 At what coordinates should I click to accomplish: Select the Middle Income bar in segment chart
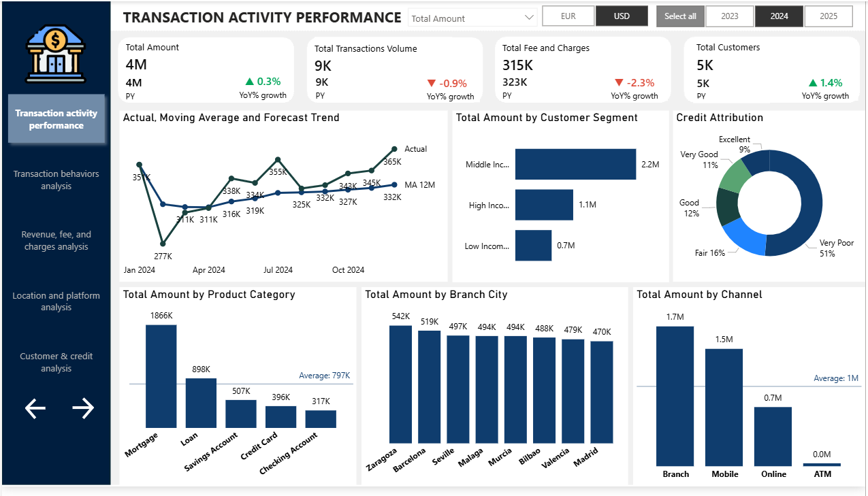tap(575, 164)
